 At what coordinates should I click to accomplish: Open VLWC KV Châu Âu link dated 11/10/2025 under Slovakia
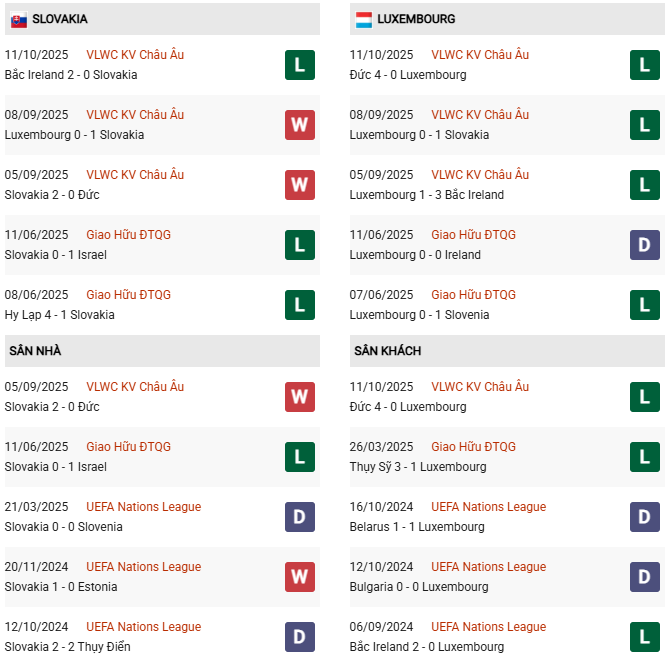(135, 55)
